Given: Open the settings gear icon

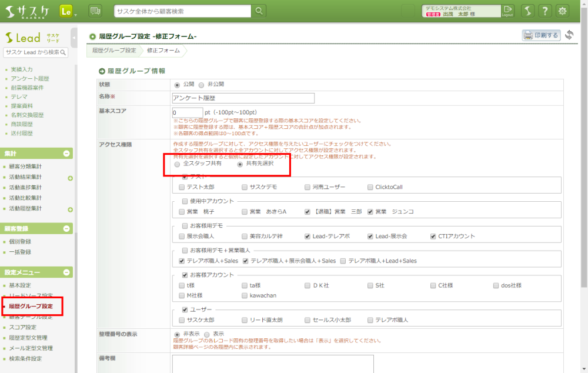Looking at the screenshot, I should pyautogui.click(x=563, y=11).
